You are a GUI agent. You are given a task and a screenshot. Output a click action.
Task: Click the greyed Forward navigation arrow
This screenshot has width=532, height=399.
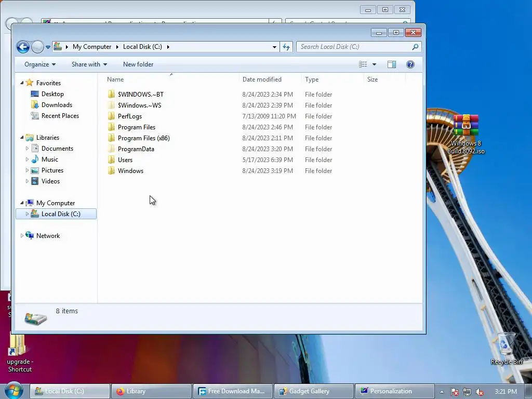coord(37,47)
